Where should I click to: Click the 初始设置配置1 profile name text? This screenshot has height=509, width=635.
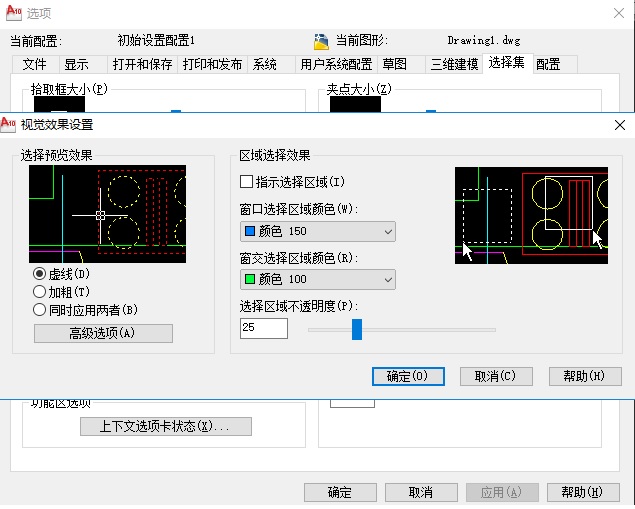pos(156,40)
